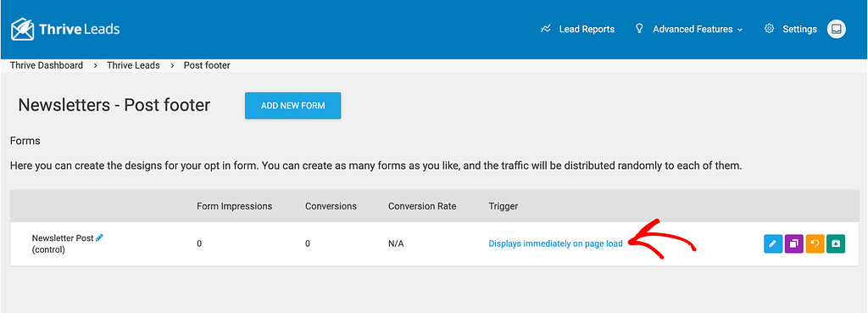Go to Thrive Dashboard breadcrumb

(47, 65)
